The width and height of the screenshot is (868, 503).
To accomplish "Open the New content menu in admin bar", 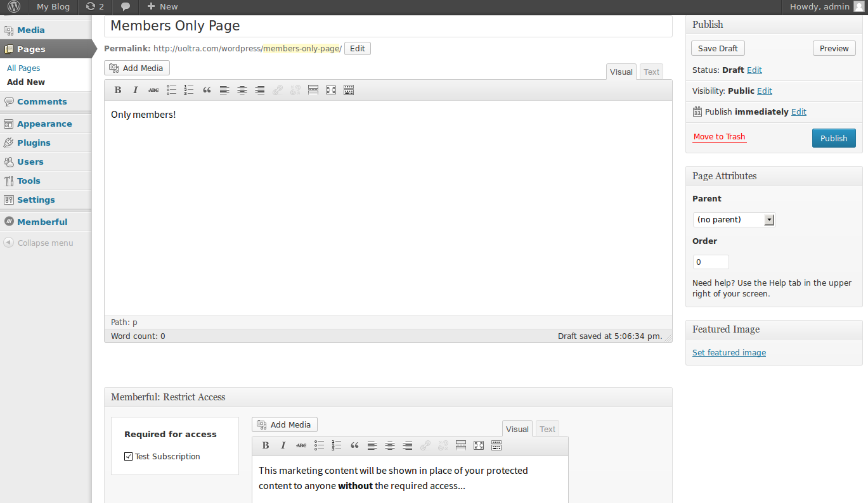I will pos(162,7).
